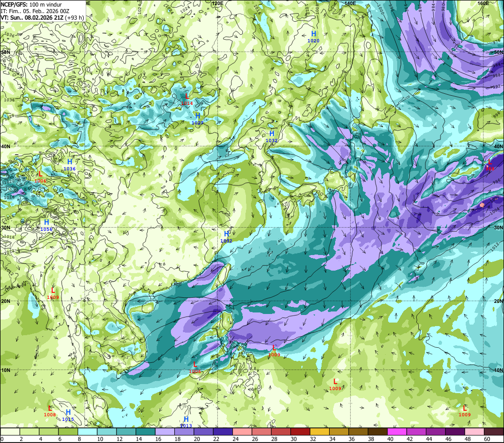Click the H 1032 marker on China's east coast

[226, 236]
